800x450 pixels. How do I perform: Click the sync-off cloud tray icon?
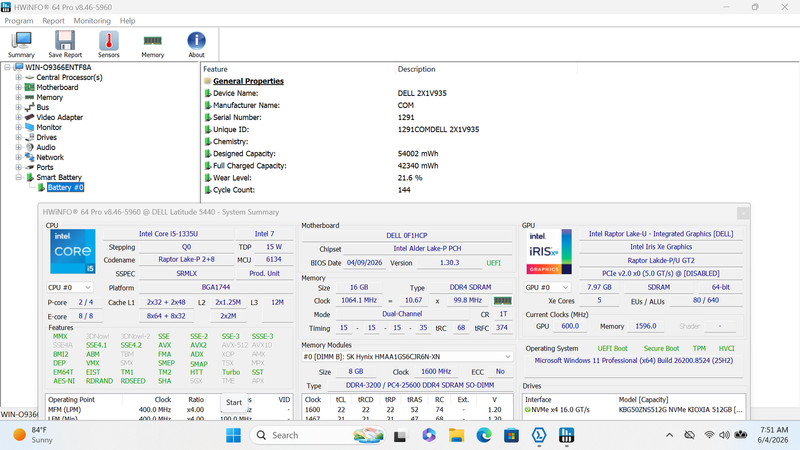pyautogui.click(x=689, y=435)
